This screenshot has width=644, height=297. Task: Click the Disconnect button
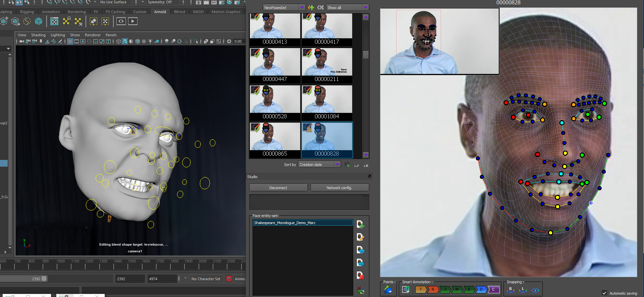pyautogui.click(x=278, y=188)
